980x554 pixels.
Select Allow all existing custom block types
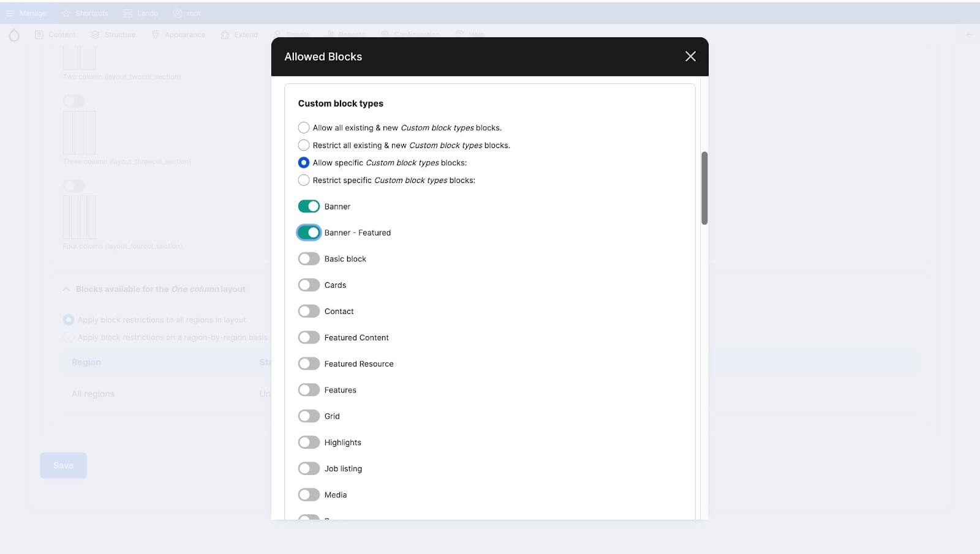pos(304,128)
